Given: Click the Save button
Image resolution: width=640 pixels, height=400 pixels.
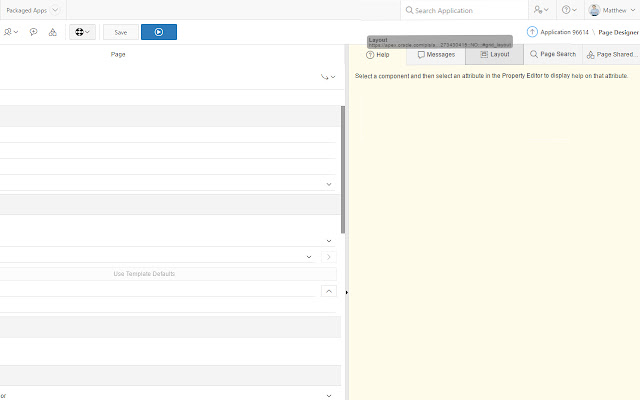Looking at the screenshot, I should [x=120, y=32].
